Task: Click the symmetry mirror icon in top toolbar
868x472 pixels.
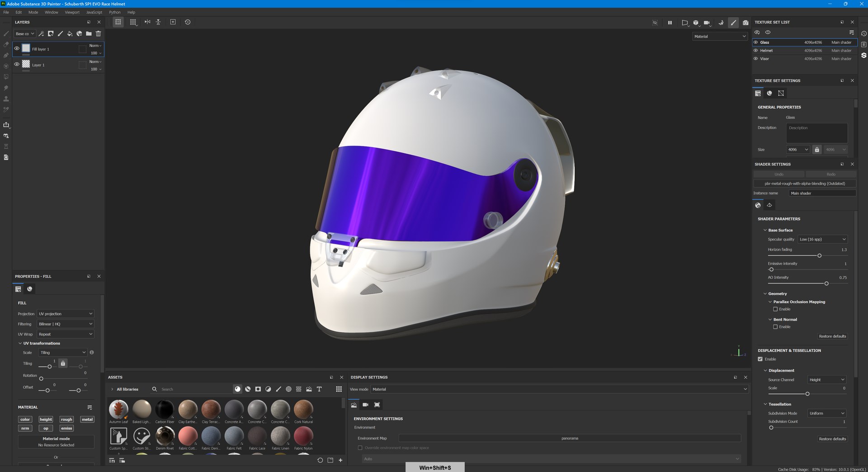Action: (147, 22)
